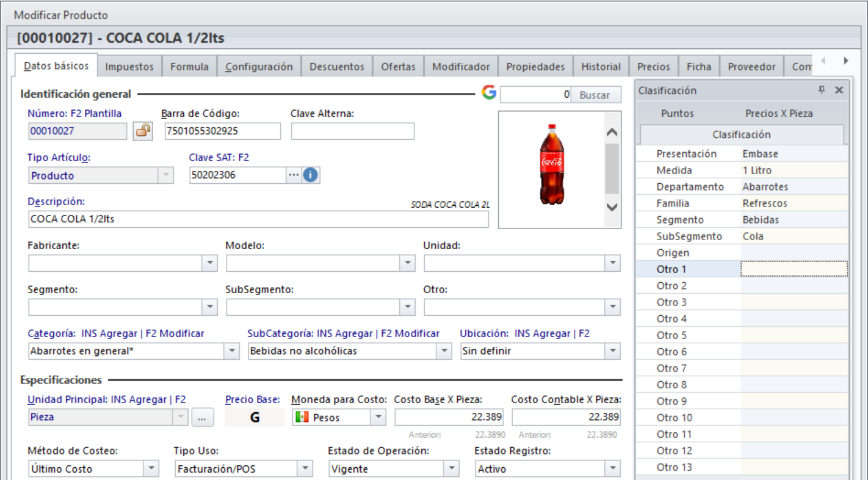The width and height of the screenshot is (868, 480).
Task: Click the ellipsis button beside Unidad Principal
Action: [x=203, y=418]
